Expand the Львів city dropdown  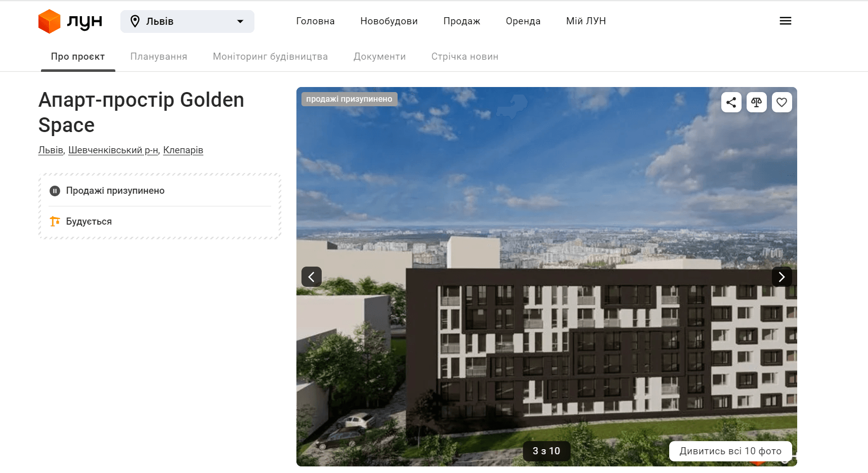[x=240, y=21]
